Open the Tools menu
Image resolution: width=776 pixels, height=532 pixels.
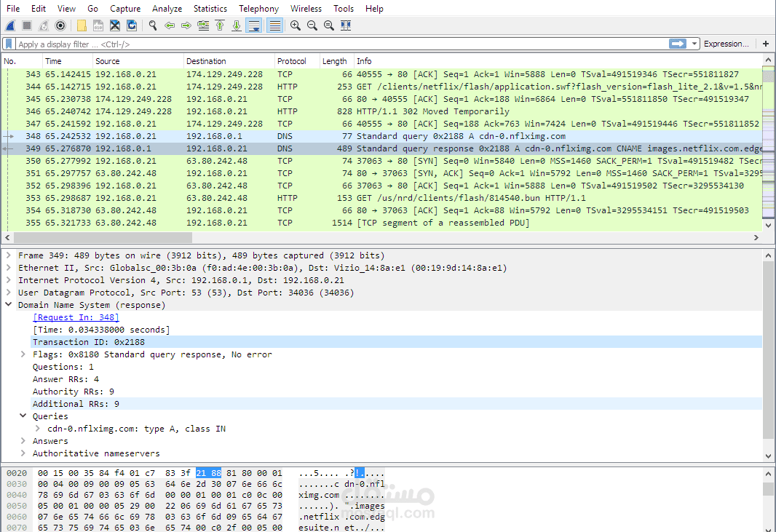click(x=344, y=9)
